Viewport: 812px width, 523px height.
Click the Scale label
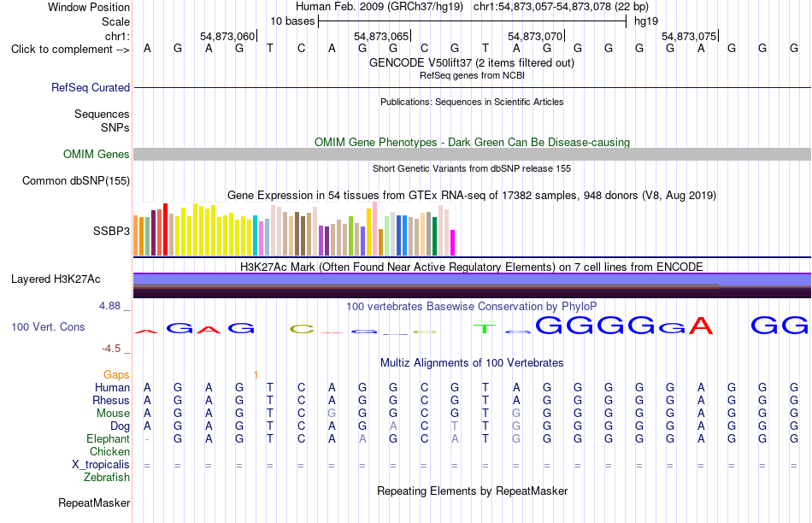point(115,21)
